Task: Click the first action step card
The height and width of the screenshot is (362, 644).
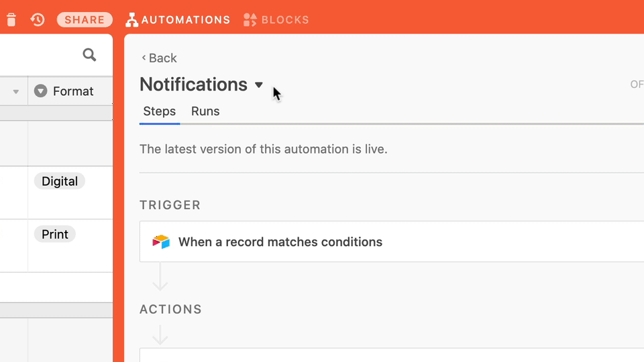Action: coord(392,355)
